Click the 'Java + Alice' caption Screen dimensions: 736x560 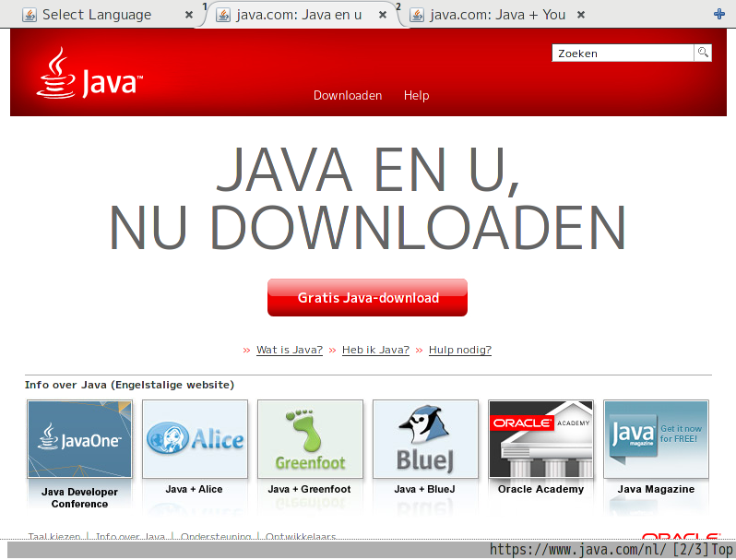coord(194,489)
